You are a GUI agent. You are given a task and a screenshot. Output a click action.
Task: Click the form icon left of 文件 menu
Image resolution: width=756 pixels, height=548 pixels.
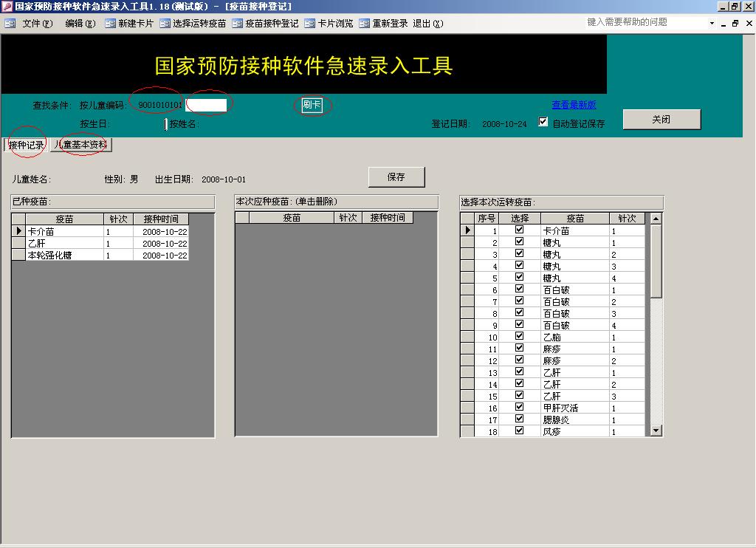[x=10, y=24]
